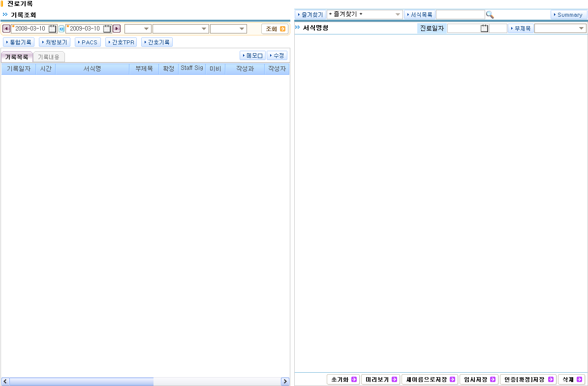588x386 pixels.
Task: Click the next date range arrow icon
Action: [117, 29]
